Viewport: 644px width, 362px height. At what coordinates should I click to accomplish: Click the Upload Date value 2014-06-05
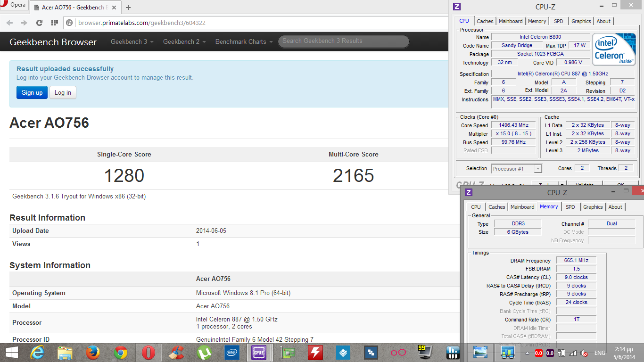click(212, 231)
